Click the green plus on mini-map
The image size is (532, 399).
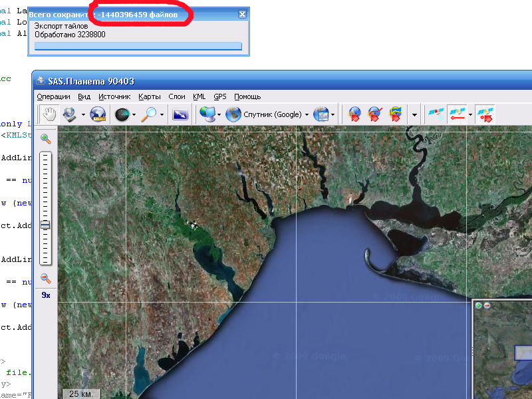[x=478, y=305]
